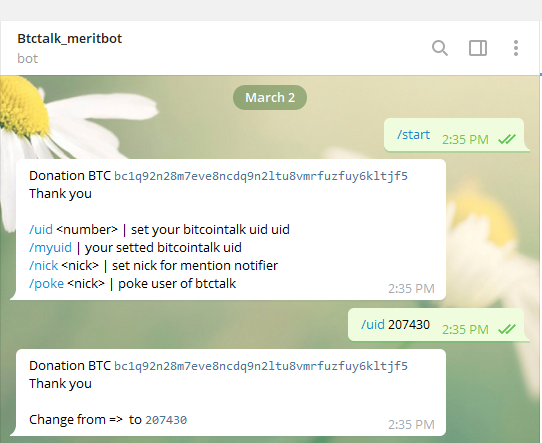Click the /poke command link

pos(46,284)
